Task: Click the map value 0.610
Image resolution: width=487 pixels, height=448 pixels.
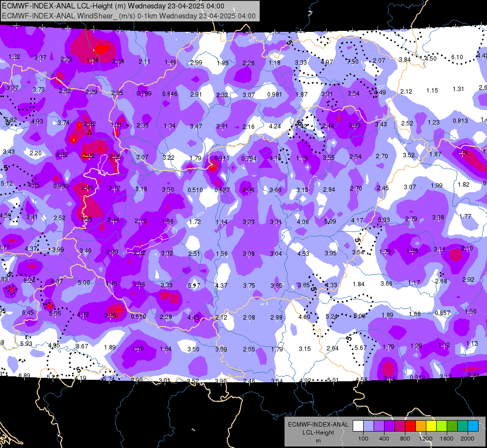Action: coord(138,316)
